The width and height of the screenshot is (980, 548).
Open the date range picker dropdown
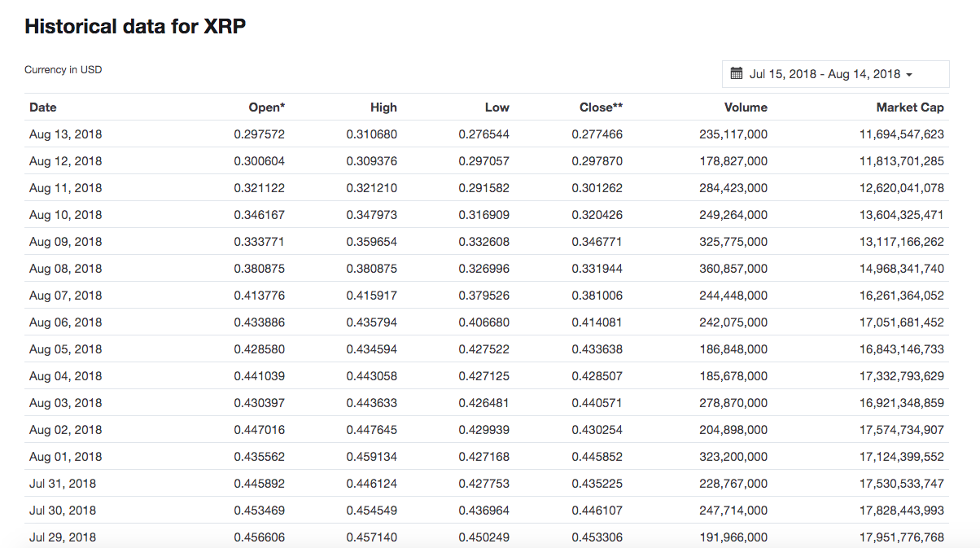pyautogui.click(x=835, y=74)
